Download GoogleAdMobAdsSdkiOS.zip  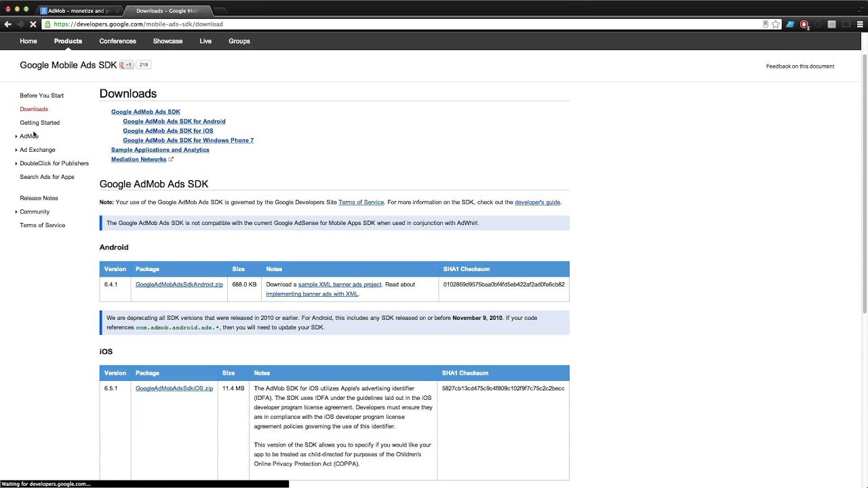click(x=174, y=388)
